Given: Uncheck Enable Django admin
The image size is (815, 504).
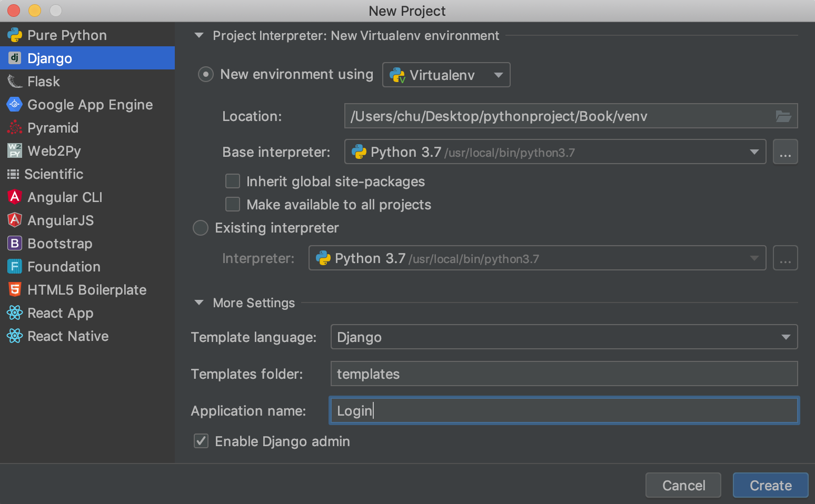Looking at the screenshot, I should click(201, 441).
